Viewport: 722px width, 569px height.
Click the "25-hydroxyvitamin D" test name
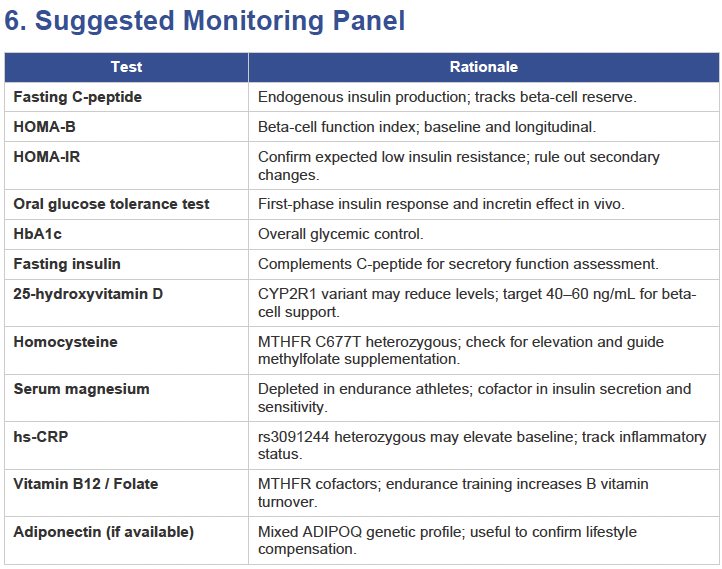(x=88, y=294)
